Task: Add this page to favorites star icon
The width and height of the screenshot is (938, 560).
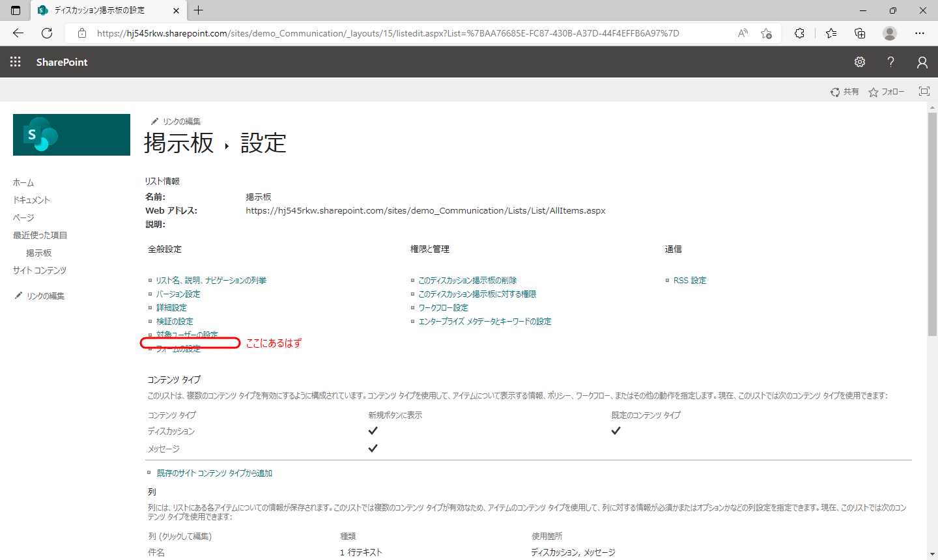Action: click(766, 33)
